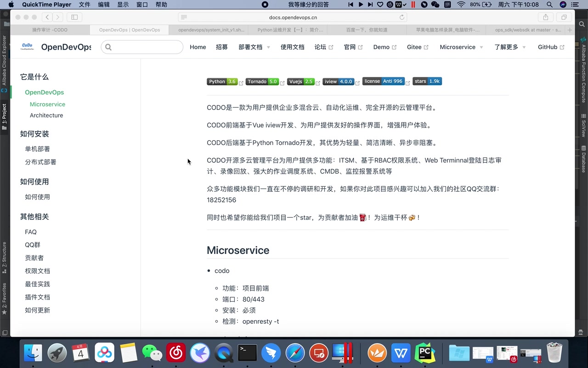Select 单机部署 in sidebar
Image resolution: width=588 pixels, height=368 pixels.
[38, 149]
